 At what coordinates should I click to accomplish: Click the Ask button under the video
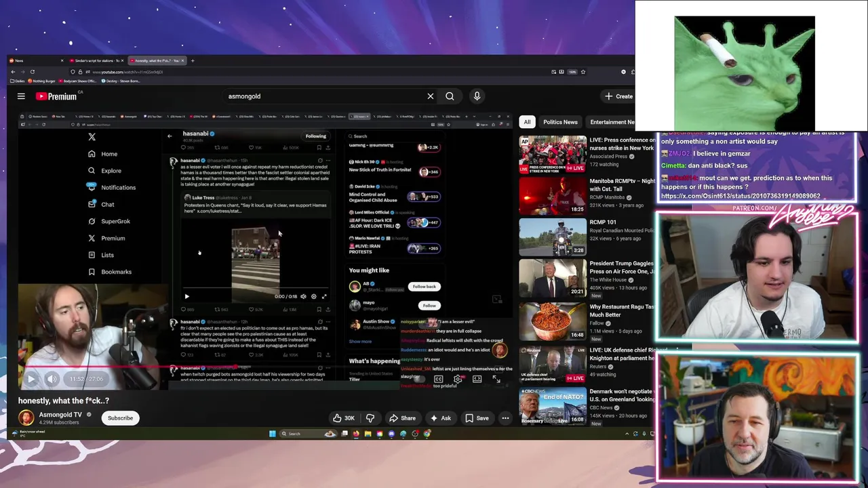tap(440, 418)
